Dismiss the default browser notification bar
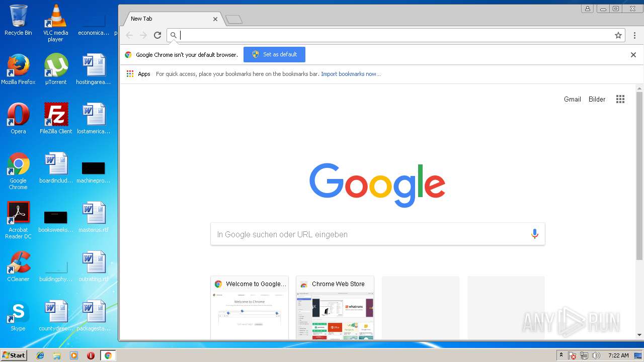 tap(633, 55)
